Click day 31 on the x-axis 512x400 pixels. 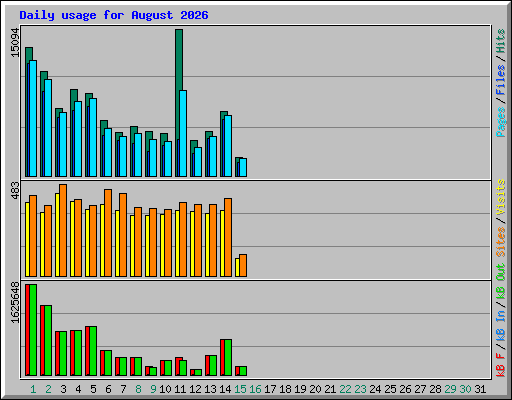coord(480,389)
